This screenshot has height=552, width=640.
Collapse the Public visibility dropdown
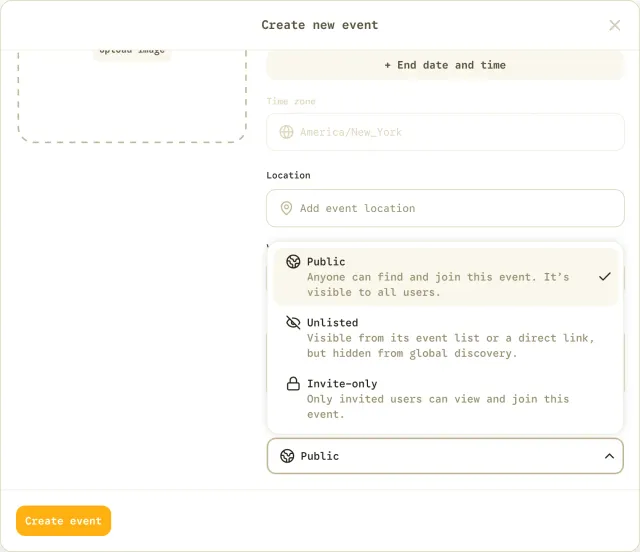[445, 456]
